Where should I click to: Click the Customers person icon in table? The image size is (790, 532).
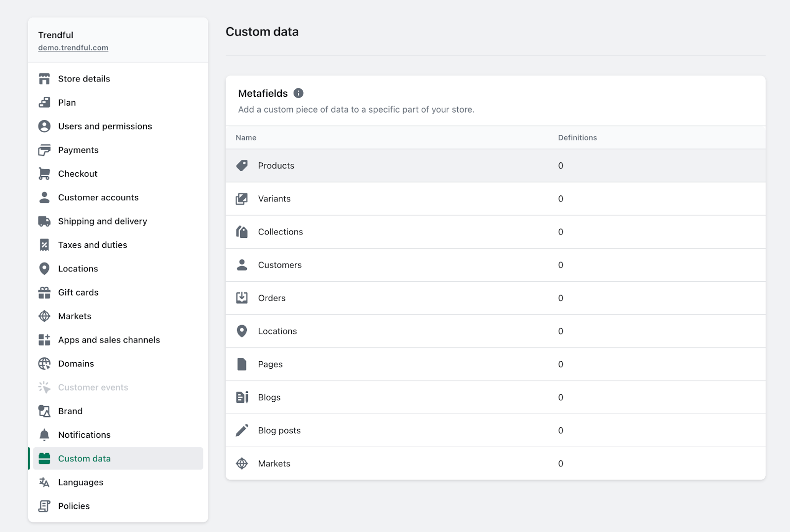(242, 265)
